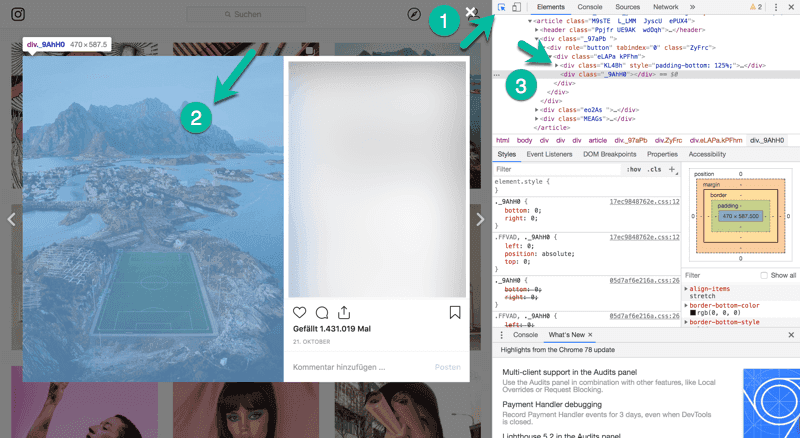Toggle the device toolbar icon
Viewport: 800px width, 438px height.
click(x=516, y=7)
